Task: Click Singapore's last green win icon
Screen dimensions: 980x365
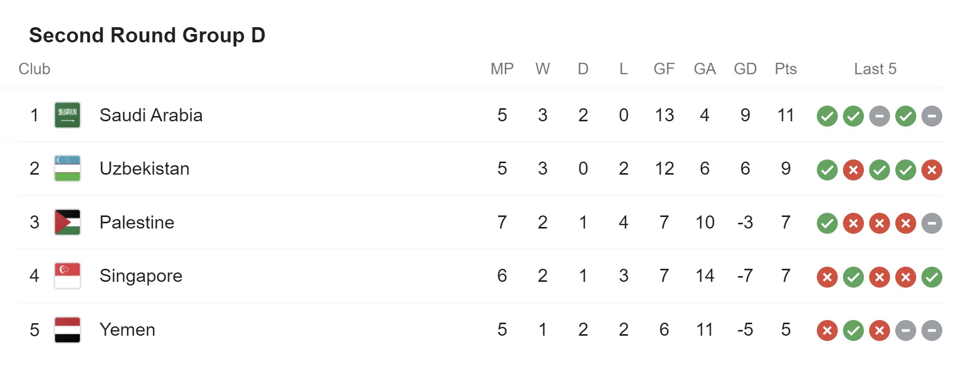Action: 932,277
